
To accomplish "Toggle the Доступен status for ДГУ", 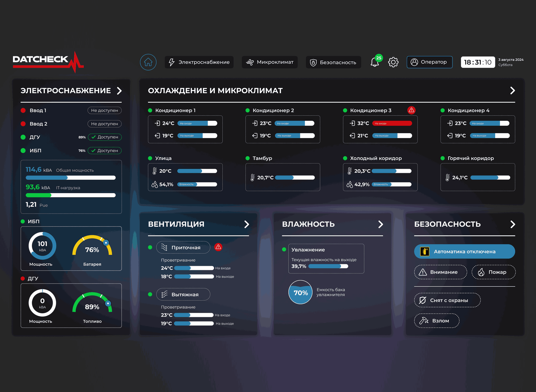I will tap(105, 137).
